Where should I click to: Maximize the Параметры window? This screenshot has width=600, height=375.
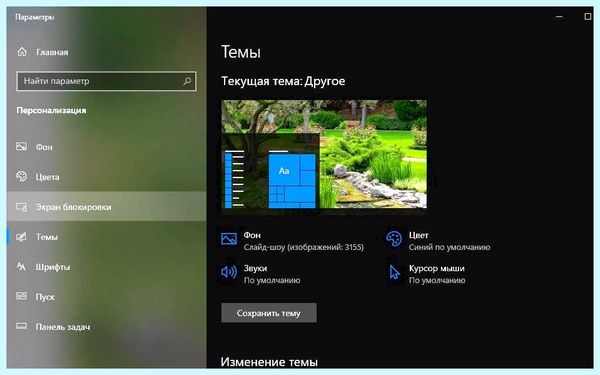tap(587, 17)
